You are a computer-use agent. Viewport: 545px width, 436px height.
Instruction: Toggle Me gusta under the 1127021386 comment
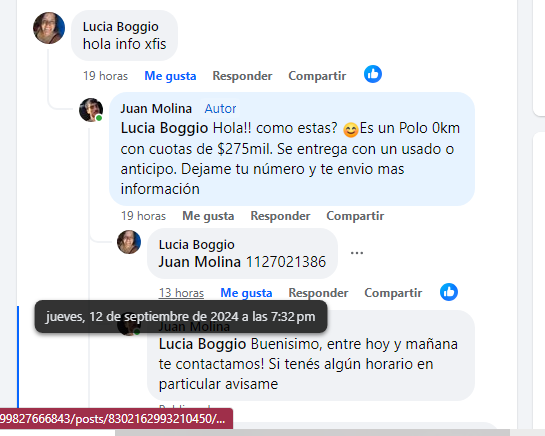(x=246, y=293)
